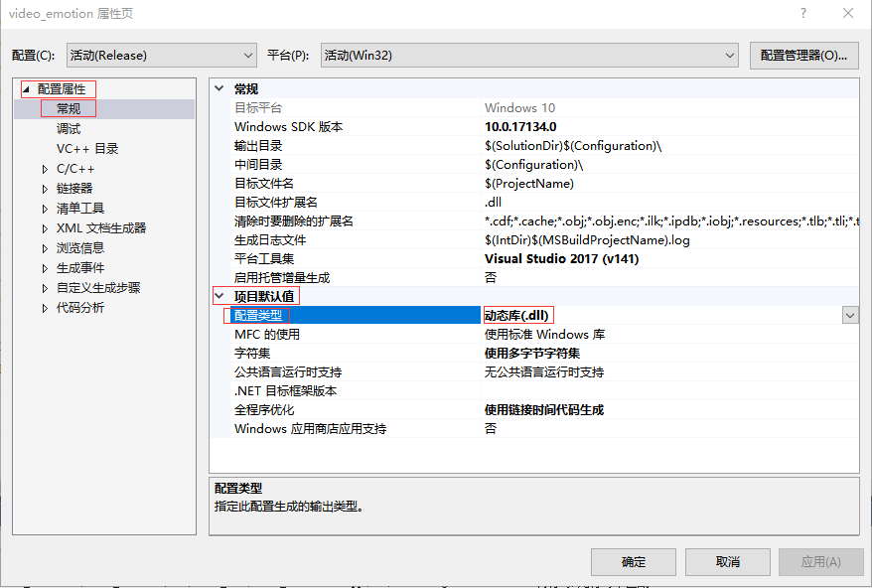Expand the 自定义生成步骤 tree node

(x=45, y=289)
